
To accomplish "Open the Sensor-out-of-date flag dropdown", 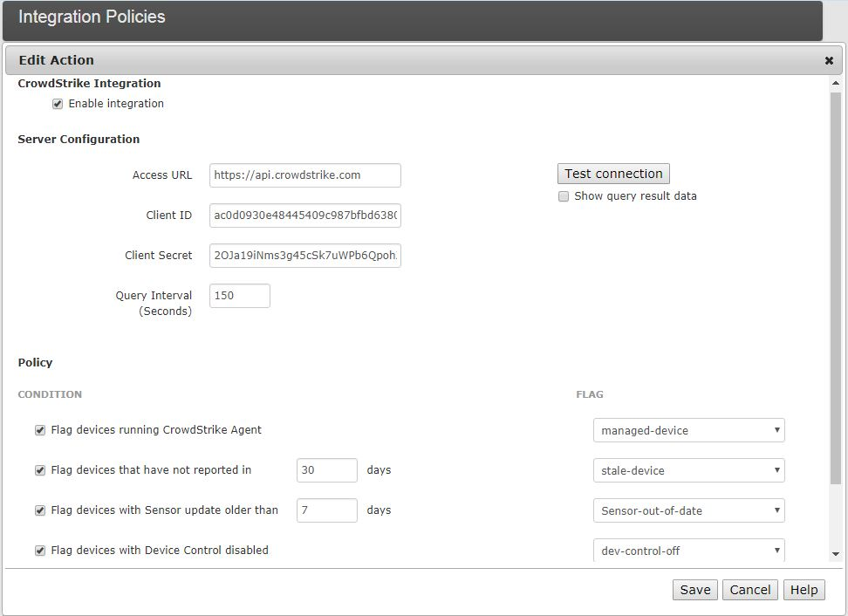I will [688, 510].
